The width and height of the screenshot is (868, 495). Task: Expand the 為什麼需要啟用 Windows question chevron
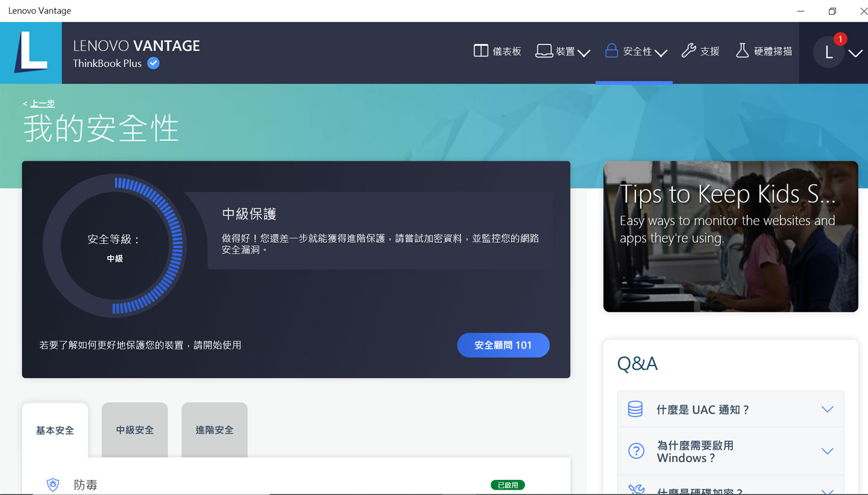tap(828, 451)
